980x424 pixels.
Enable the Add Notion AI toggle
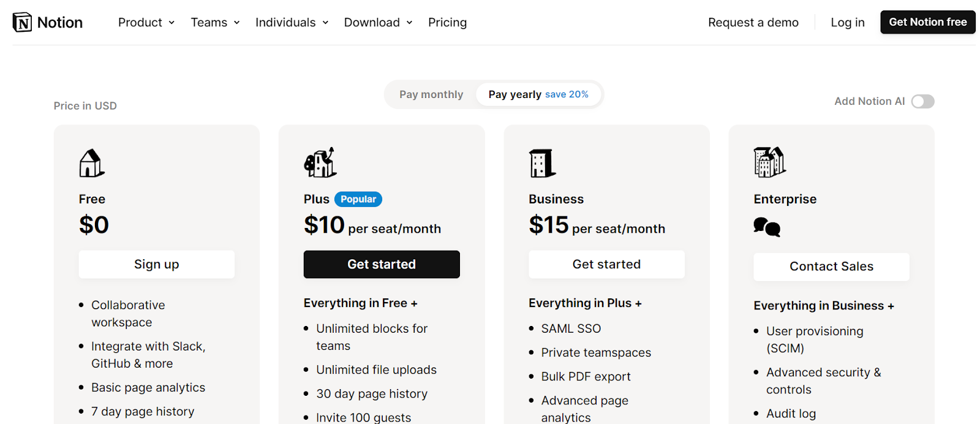[x=922, y=102]
